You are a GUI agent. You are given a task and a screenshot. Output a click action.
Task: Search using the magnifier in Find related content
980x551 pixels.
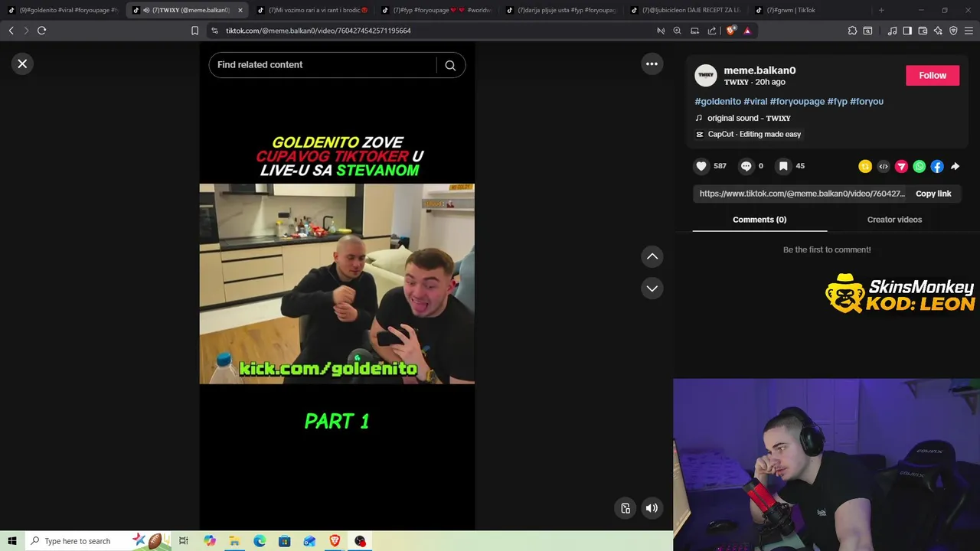pos(450,65)
